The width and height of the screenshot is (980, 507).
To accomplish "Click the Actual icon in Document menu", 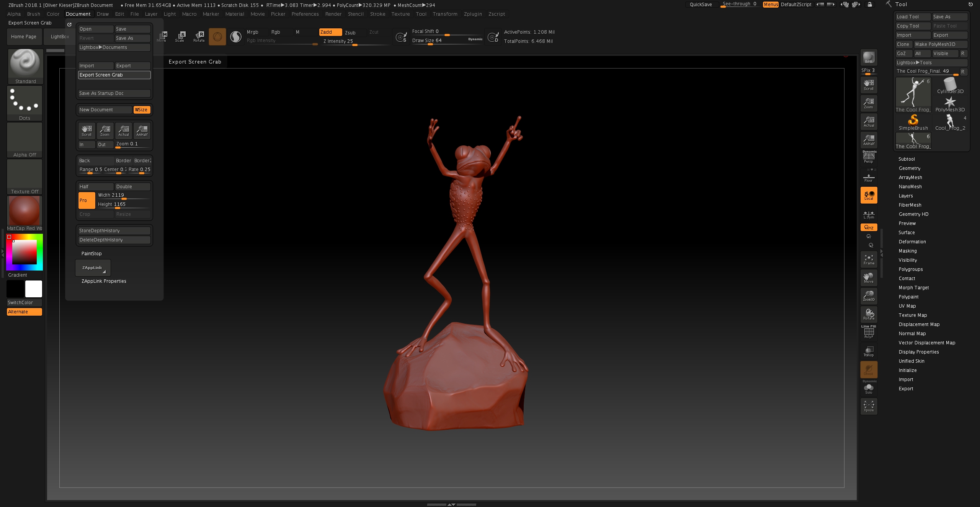I will [123, 131].
